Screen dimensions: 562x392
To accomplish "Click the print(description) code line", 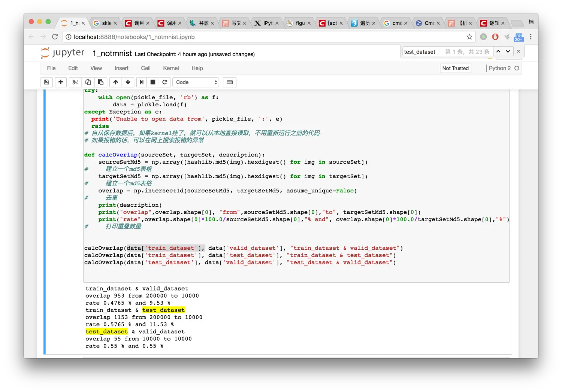I will coord(130,205).
